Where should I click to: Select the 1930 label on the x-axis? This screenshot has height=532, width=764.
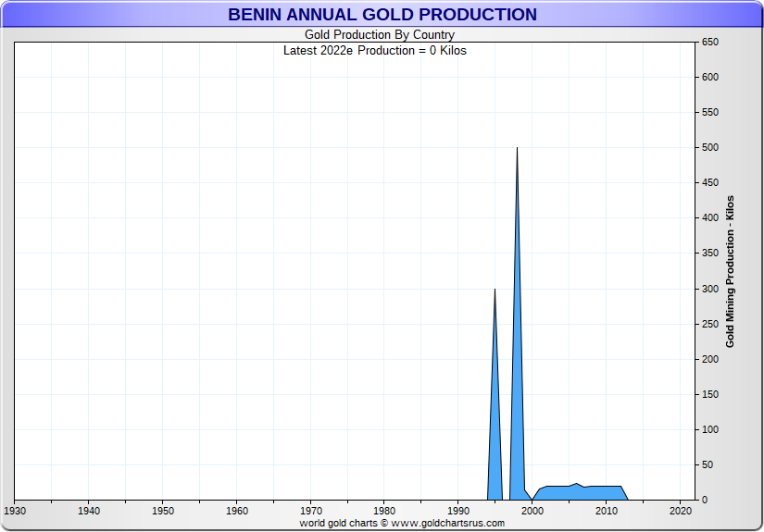[x=15, y=511]
